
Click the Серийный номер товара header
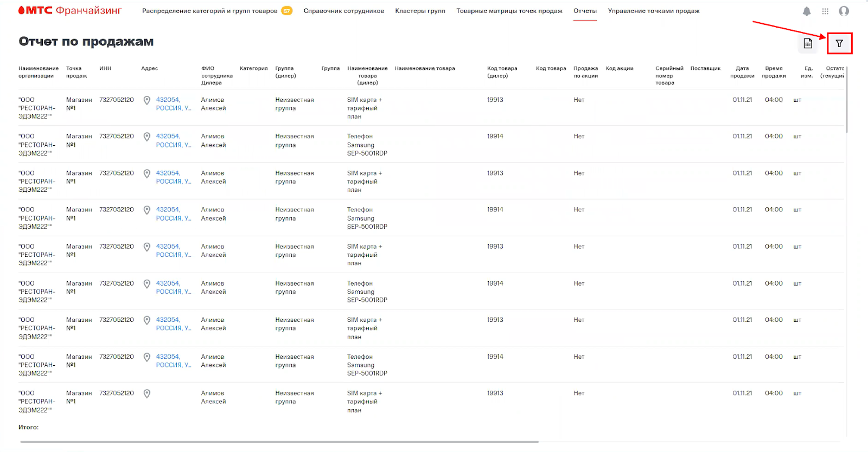pyautogui.click(x=669, y=75)
